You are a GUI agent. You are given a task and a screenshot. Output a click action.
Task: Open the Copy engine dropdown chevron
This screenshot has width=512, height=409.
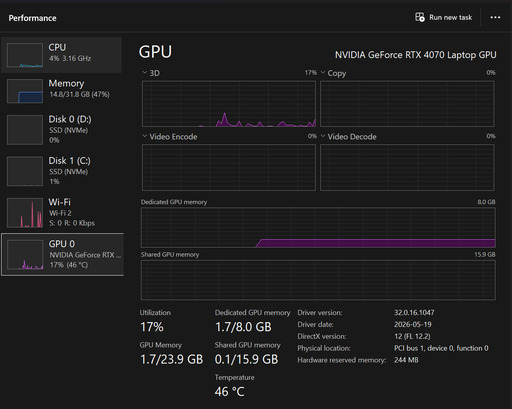pos(323,72)
